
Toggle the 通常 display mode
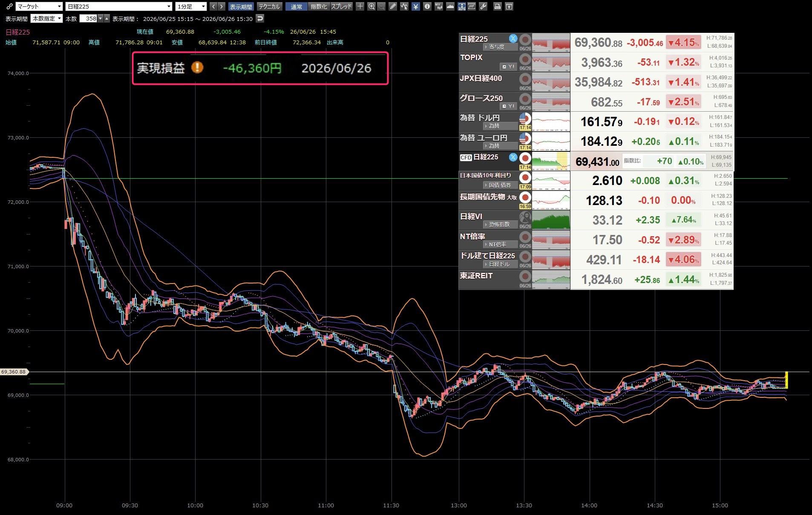click(x=297, y=6)
